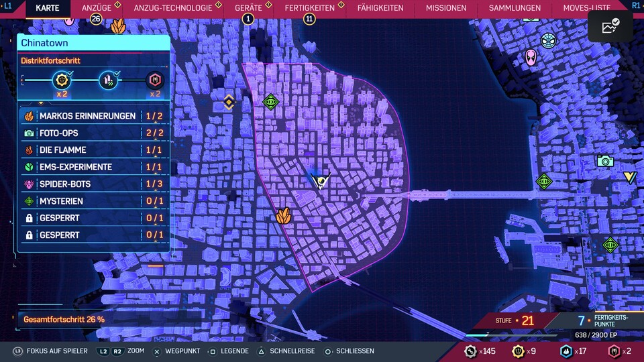The height and width of the screenshot is (362, 644).
Task: Click the city token district reward icon
Action: coord(109,80)
